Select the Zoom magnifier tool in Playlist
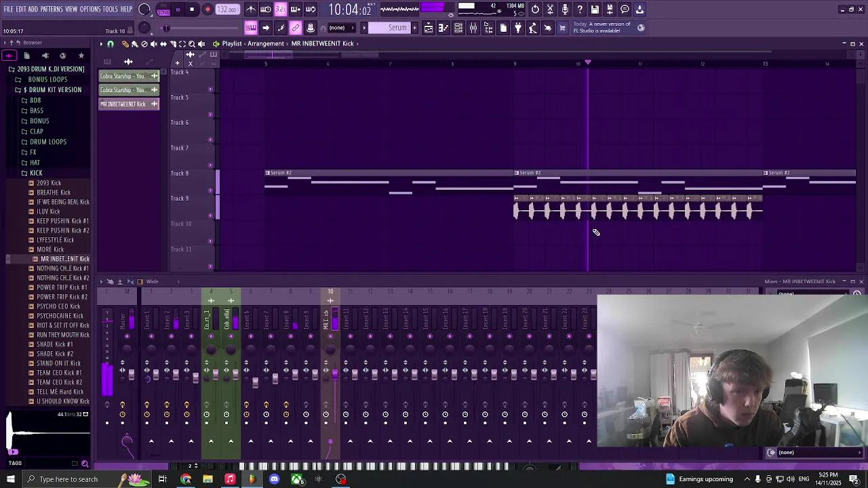Viewport: 868px width, 488px height. (191, 44)
